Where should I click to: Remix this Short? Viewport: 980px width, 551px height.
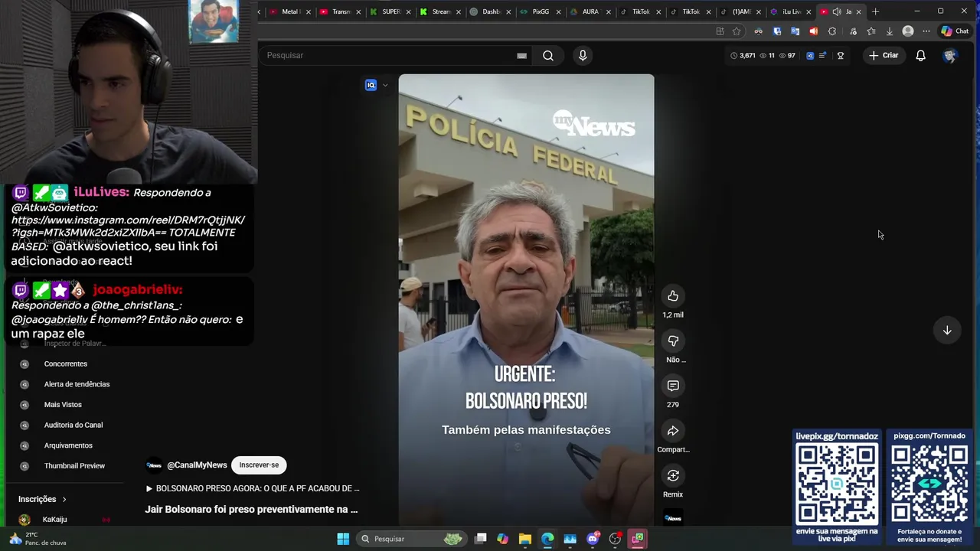(673, 476)
